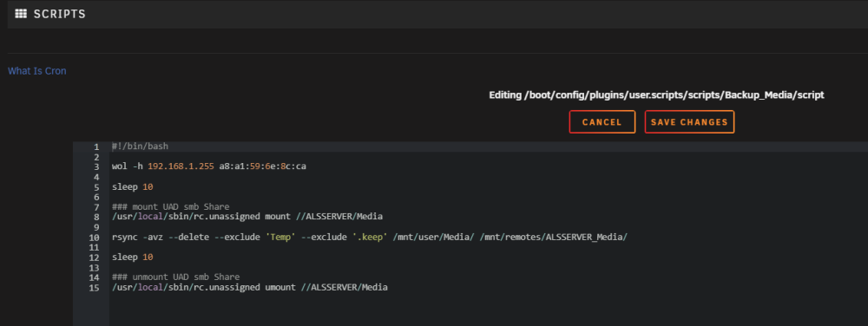The image size is (868, 326).
Task: Click the rc.unassigned mount command line
Action: [247, 217]
